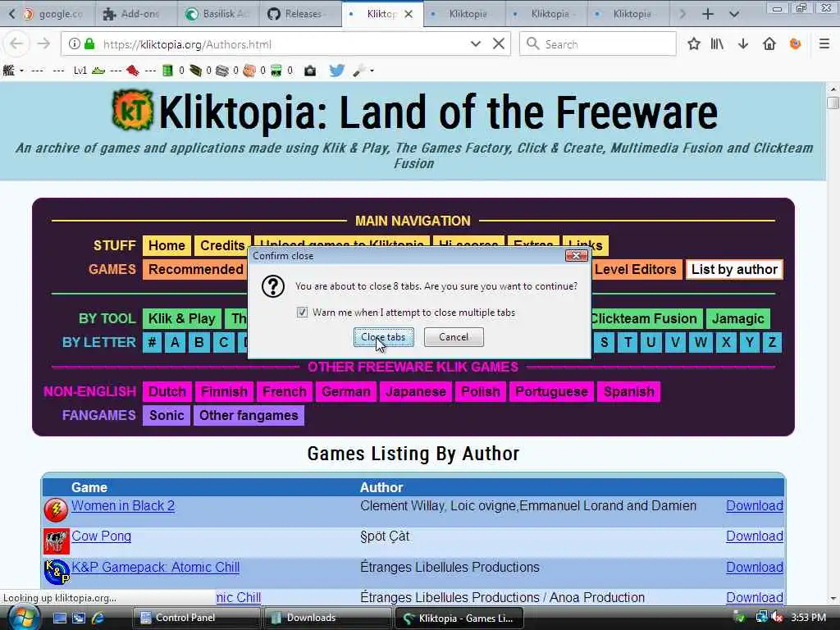Open the Downloads arrow icon
This screenshot has width=840, height=630.
[x=743, y=44]
